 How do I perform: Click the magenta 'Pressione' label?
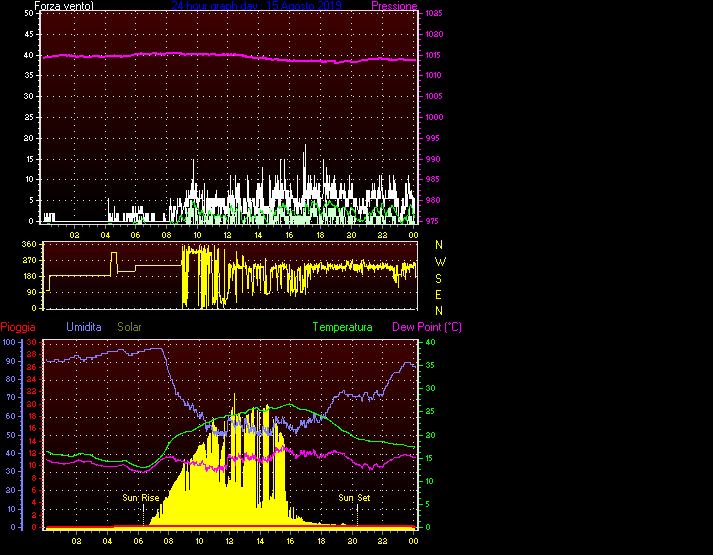pos(394,6)
